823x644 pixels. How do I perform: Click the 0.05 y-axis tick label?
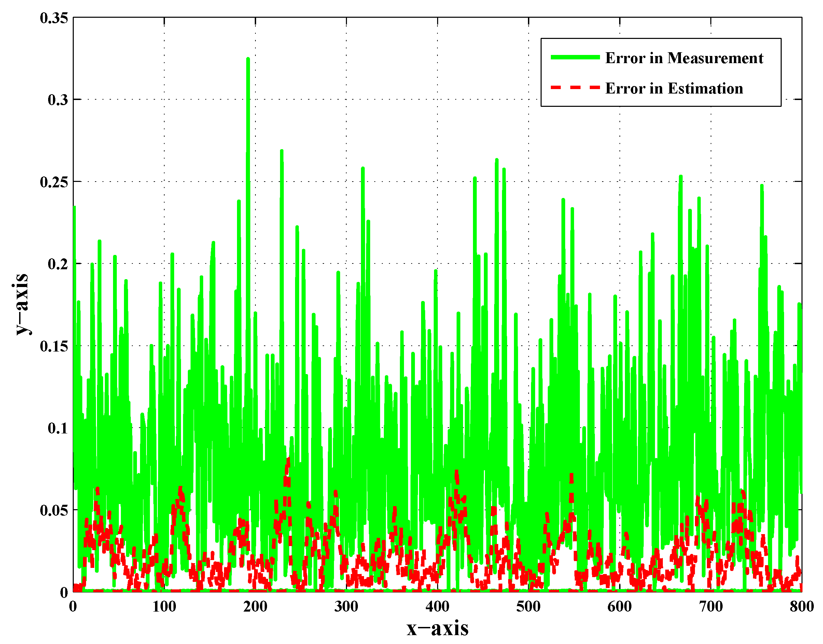click(x=54, y=510)
